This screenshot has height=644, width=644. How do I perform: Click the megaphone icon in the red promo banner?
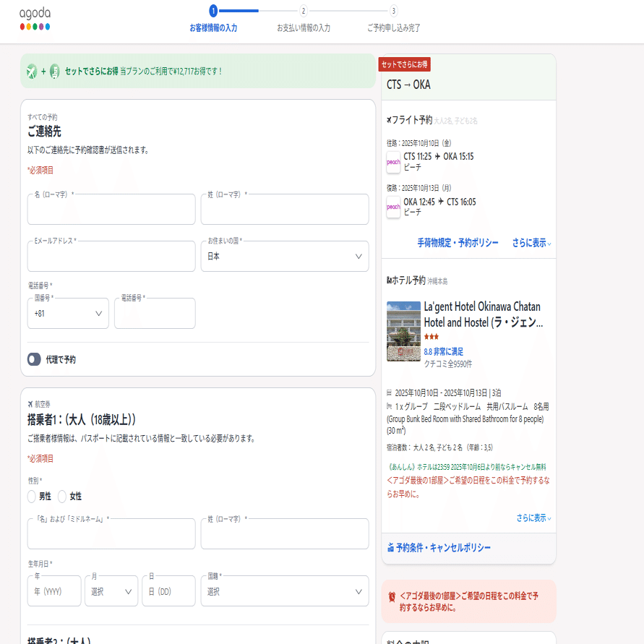[x=393, y=596]
